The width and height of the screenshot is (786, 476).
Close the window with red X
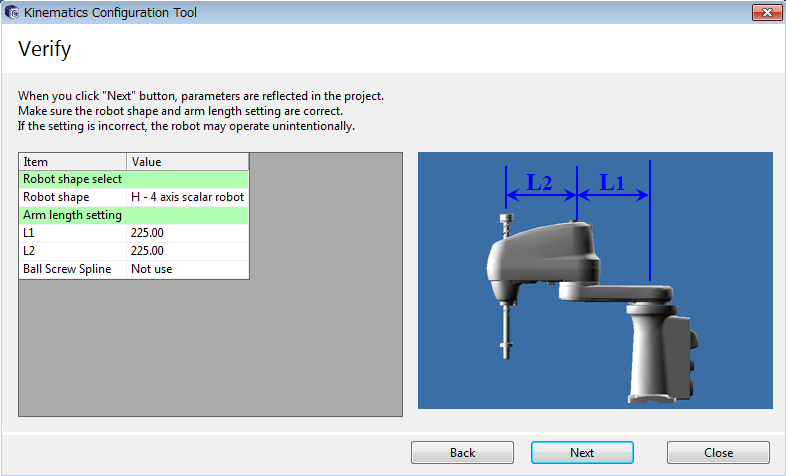[x=765, y=12]
